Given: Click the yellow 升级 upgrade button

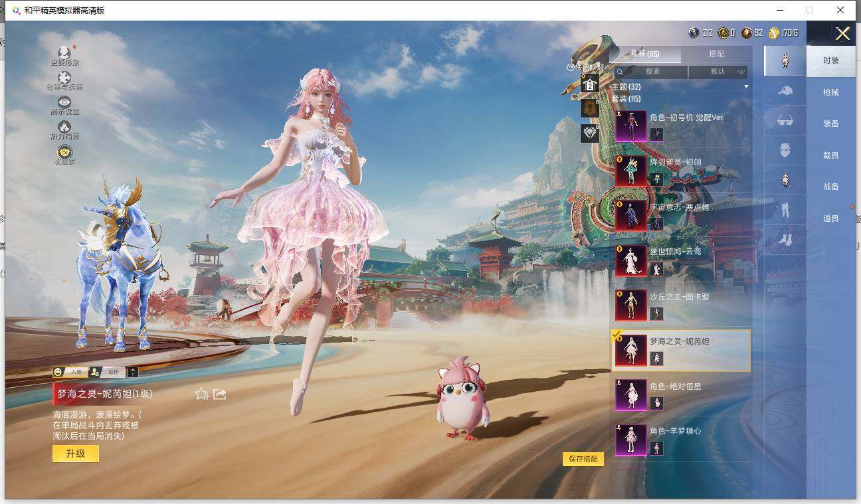Looking at the screenshot, I should pyautogui.click(x=76, y=454).
